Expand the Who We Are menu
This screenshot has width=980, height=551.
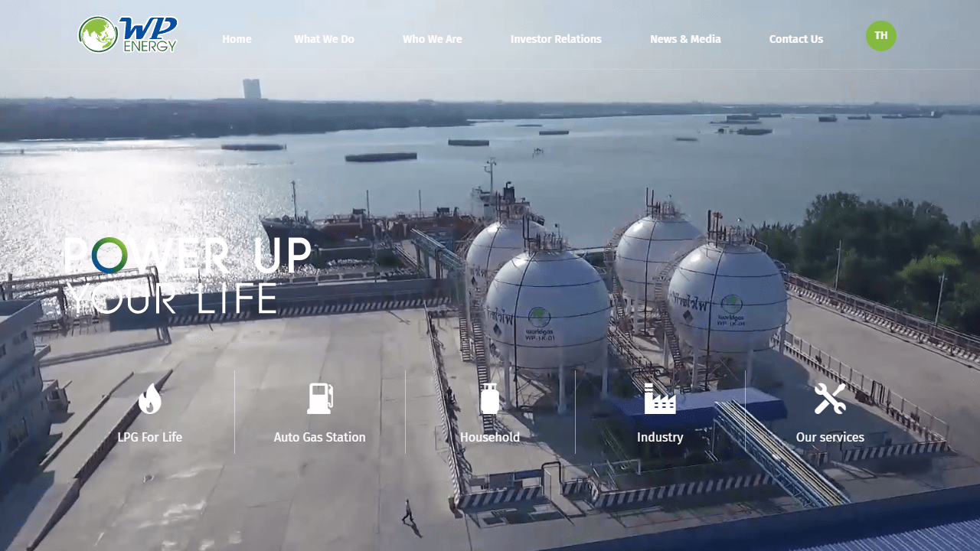(433, 39)
